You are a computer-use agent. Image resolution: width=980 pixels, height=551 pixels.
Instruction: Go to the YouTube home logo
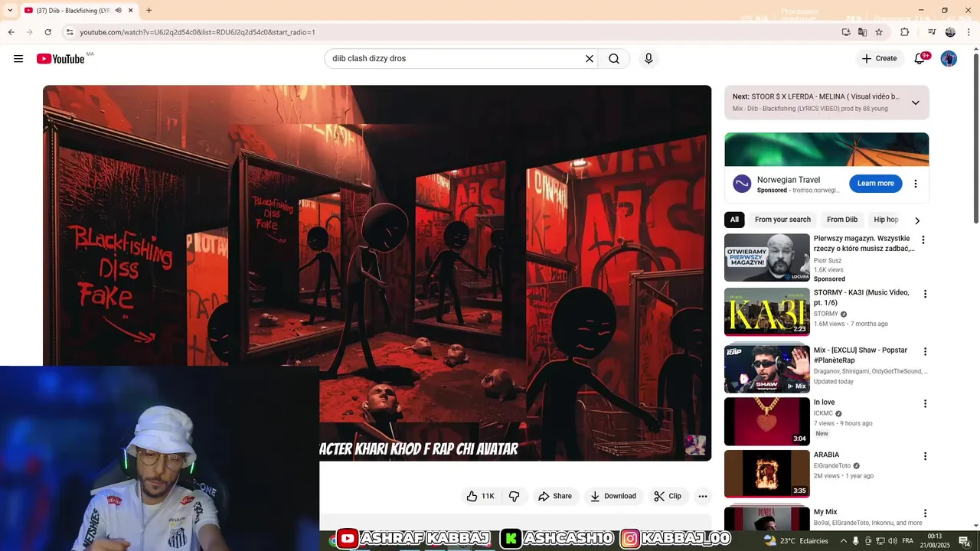(60, 59)
